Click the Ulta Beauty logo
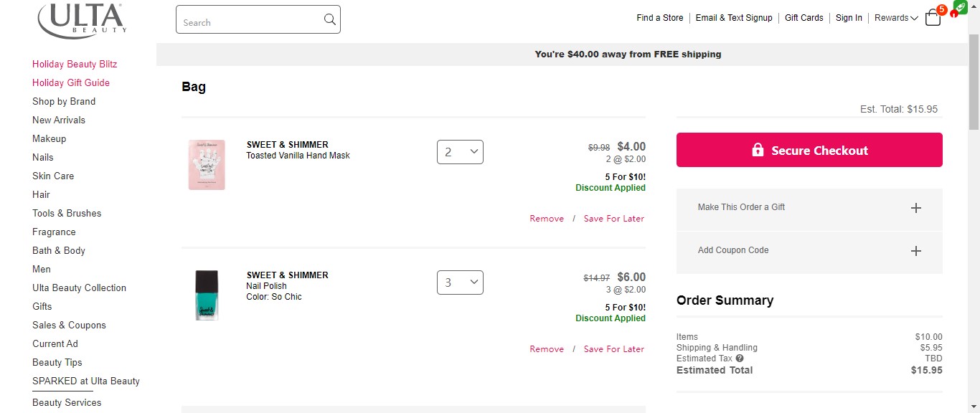Viewport: 980px width, 413px height. (83, 21)
